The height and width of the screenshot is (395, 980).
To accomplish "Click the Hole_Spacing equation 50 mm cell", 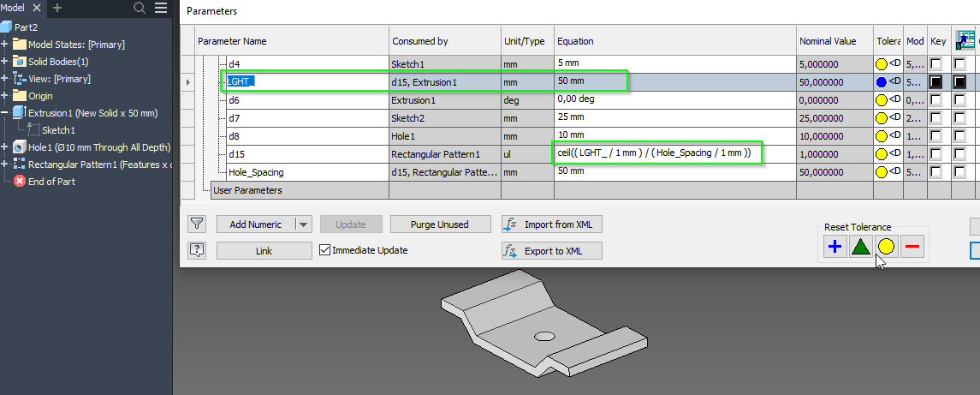I will tap(675, 171).
